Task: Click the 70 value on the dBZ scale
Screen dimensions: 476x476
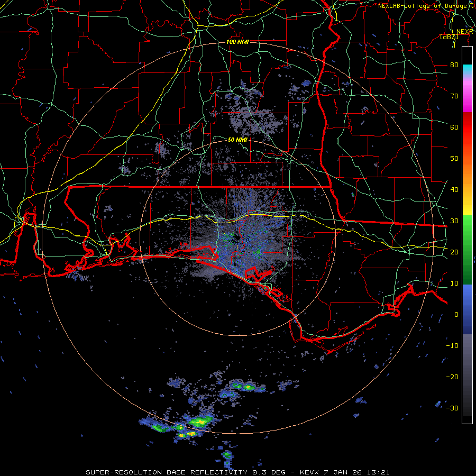Action: point(454,96)
